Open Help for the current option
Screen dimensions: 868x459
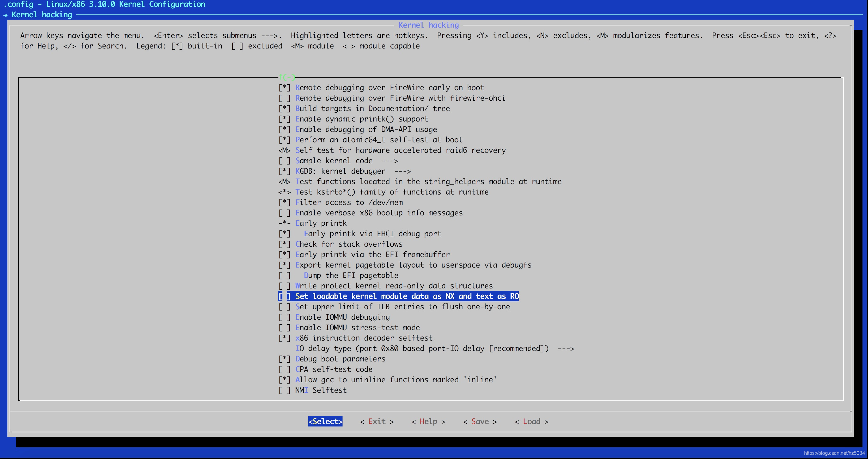[x=428, y=422]
